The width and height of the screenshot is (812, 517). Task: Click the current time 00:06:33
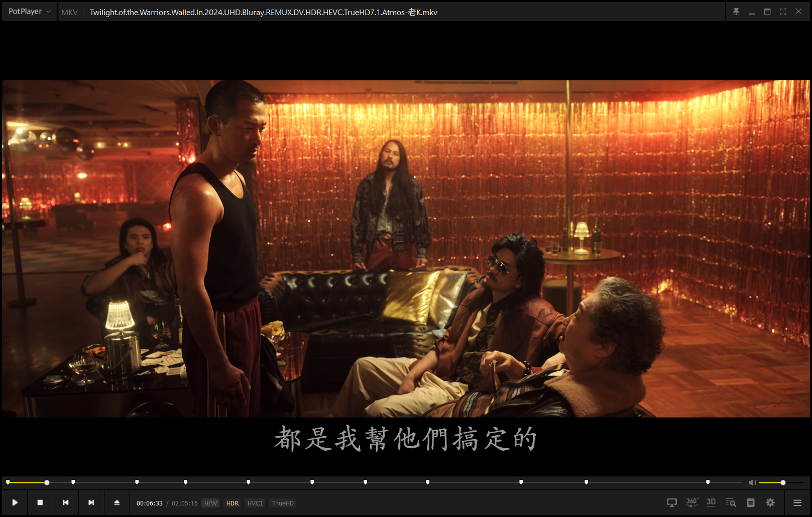point(150,503)
